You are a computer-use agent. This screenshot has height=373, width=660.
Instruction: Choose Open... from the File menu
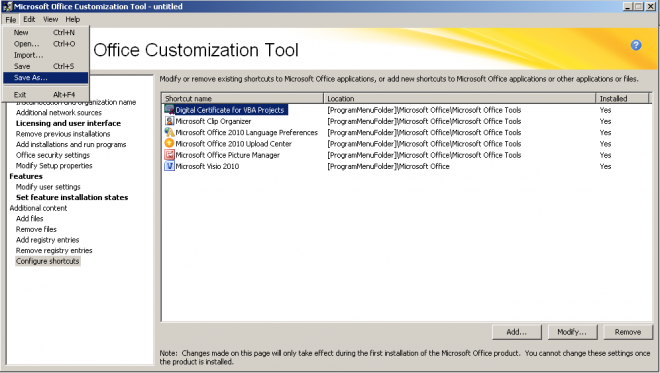pos(45,44)
